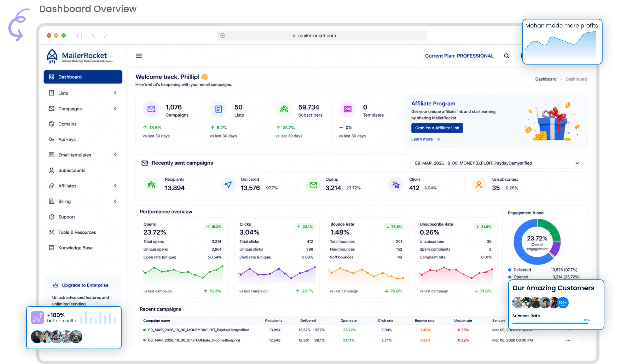This screenshot has width=618, height=364.
Task: Click the Opens envelope icon
Action: [x=313, y=185]
